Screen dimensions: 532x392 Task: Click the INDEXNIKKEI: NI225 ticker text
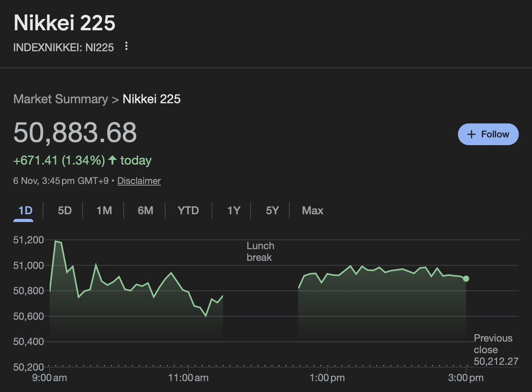click(x=63, y=47)
